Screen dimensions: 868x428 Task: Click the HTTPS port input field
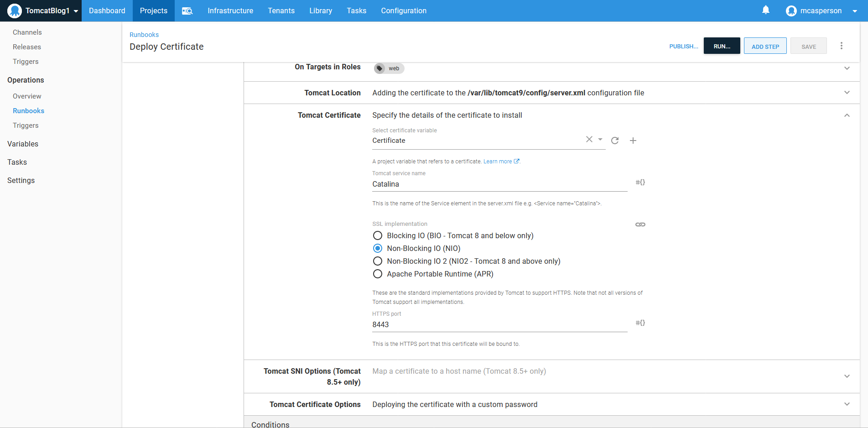tap(499, 325)
